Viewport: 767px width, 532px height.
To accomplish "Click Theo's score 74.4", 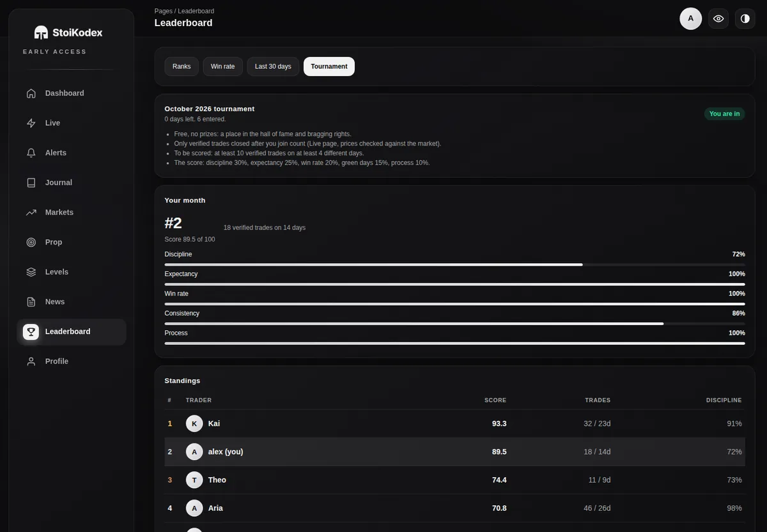I will (x=499, y=480).
